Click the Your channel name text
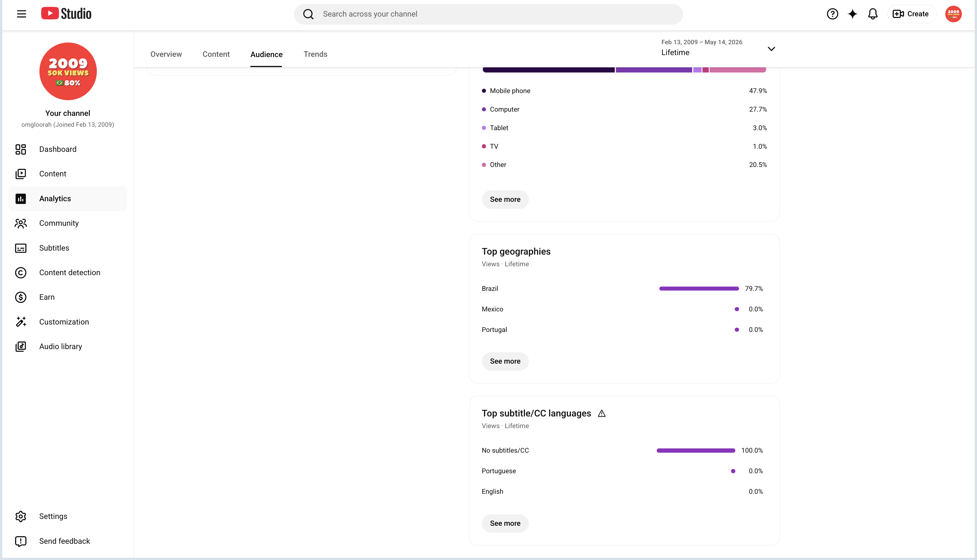977x560 pixels. pos(68,113)
